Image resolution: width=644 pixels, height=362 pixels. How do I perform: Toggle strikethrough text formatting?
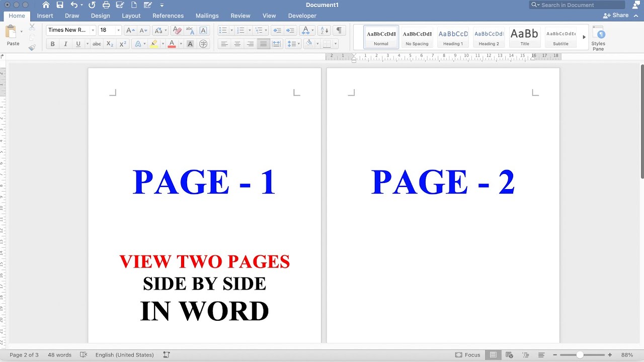coord(97,44)
